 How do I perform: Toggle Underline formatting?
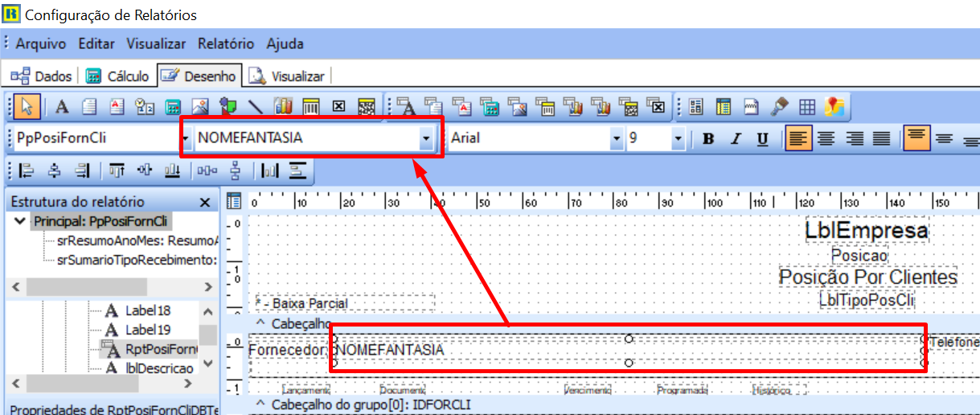coord(763,138)
